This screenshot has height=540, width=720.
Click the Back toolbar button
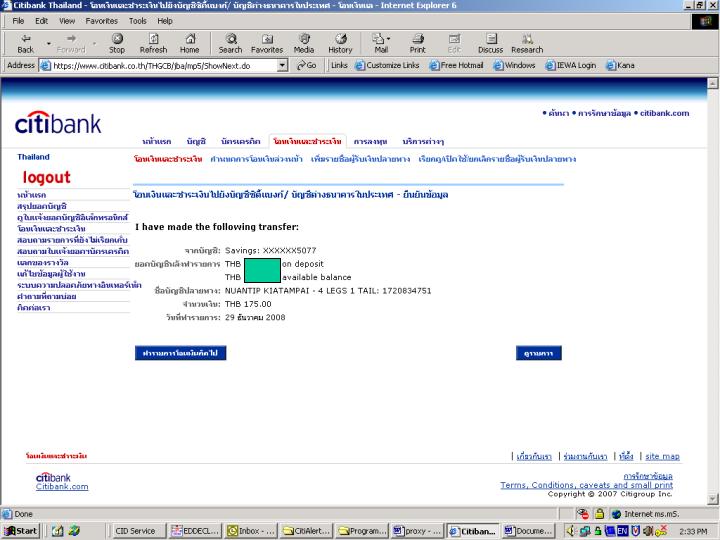click(x=26, y=44)
